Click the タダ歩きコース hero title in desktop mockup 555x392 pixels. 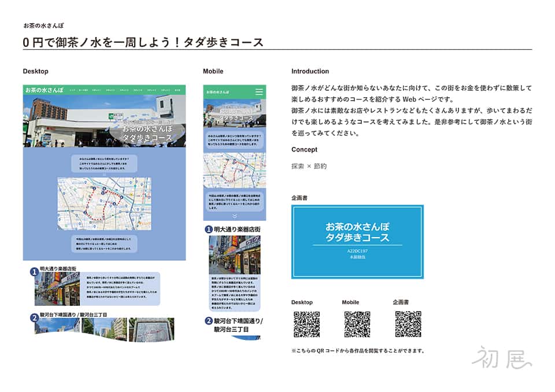[x=147, y=138]
